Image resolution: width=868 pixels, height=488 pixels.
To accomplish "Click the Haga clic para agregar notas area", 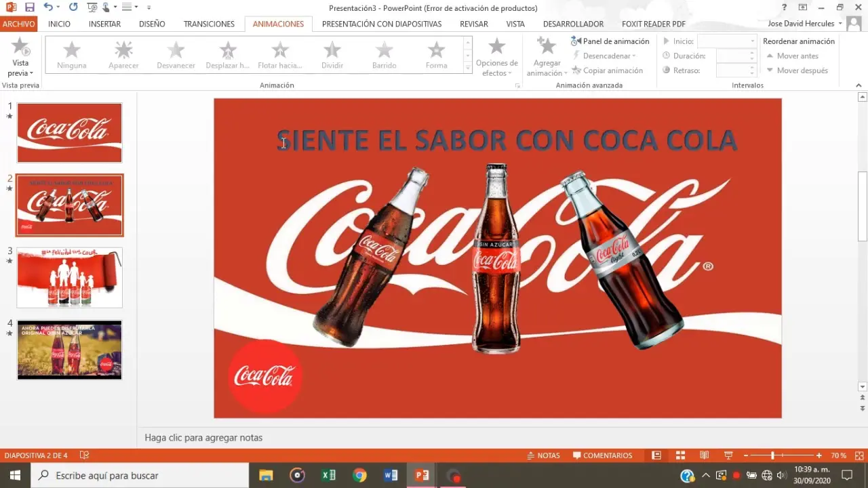I will pyautogui.click(x=203, y=438).
